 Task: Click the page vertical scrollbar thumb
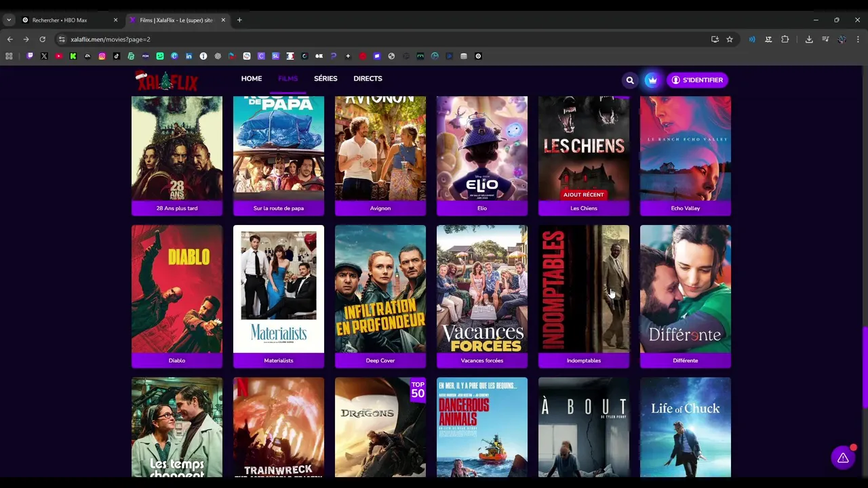(x=865, y=367)
